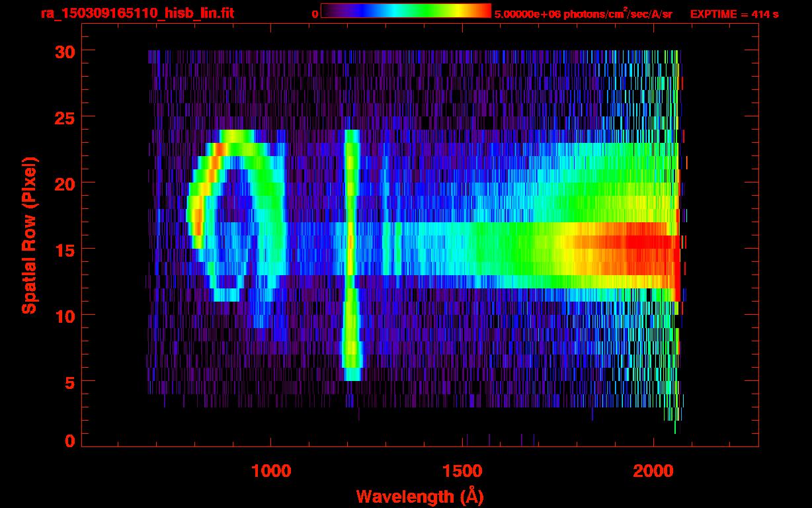Click the Spatial Row (Pixel) axis title
The height and width of the screenshot is (508, 812).
pos(29,235)
